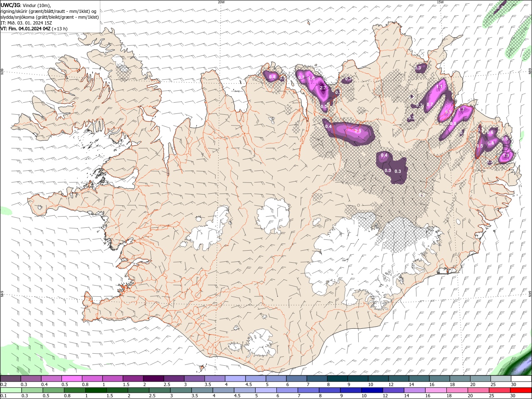This screenshot has height=399, width=532.
Task: Click the 1.1 snowfall value in the northeast
Action: 440,87
